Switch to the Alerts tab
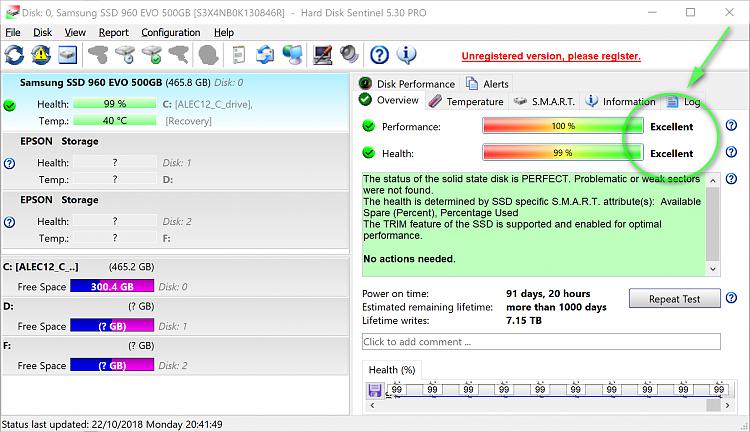 (x=487, y=84)
